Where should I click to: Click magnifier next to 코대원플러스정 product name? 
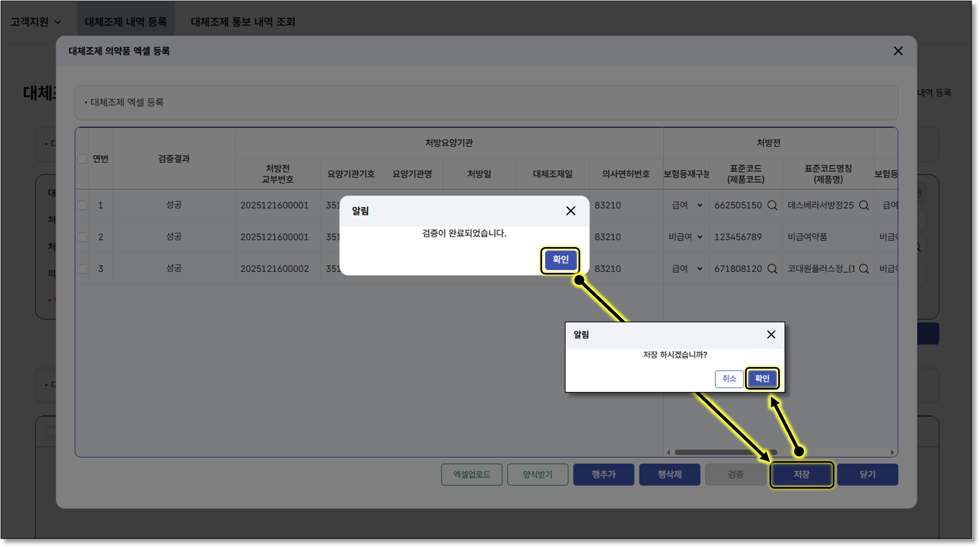click(864, 269)
